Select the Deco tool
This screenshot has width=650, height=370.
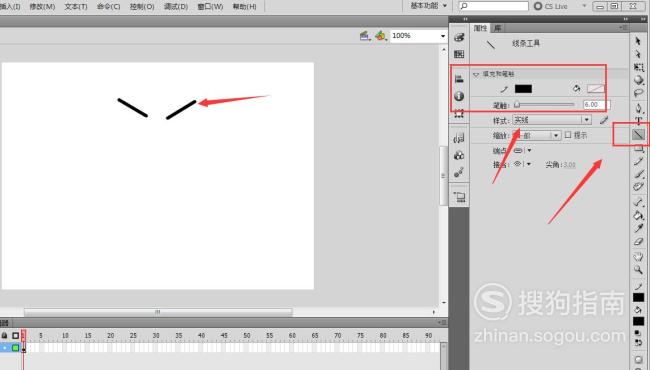[x=638, y=187]
